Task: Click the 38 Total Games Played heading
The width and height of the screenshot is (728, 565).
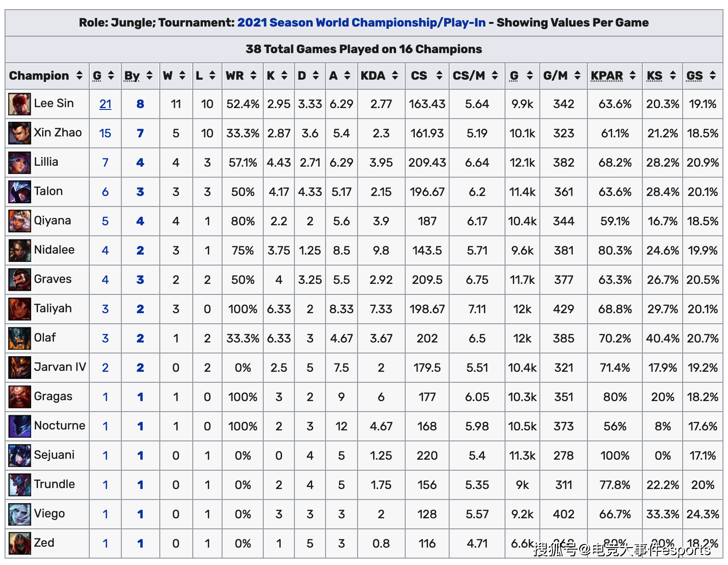Action: click(x=364, y=49)
